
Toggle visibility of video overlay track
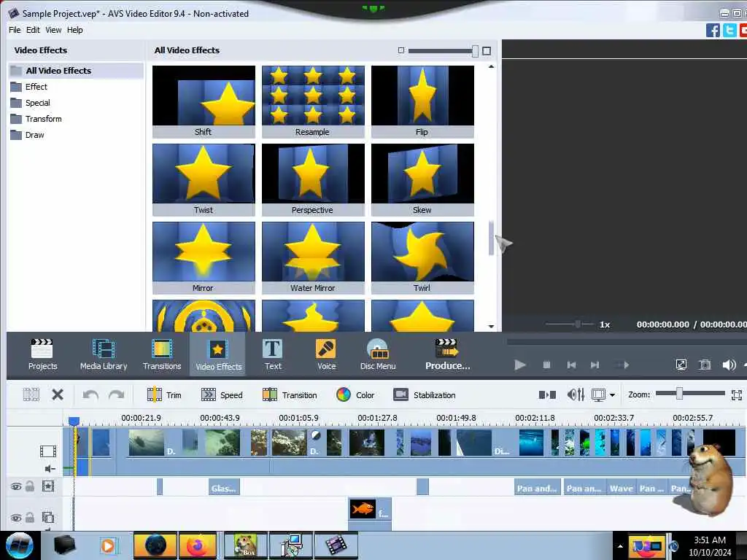coord(16,518)
